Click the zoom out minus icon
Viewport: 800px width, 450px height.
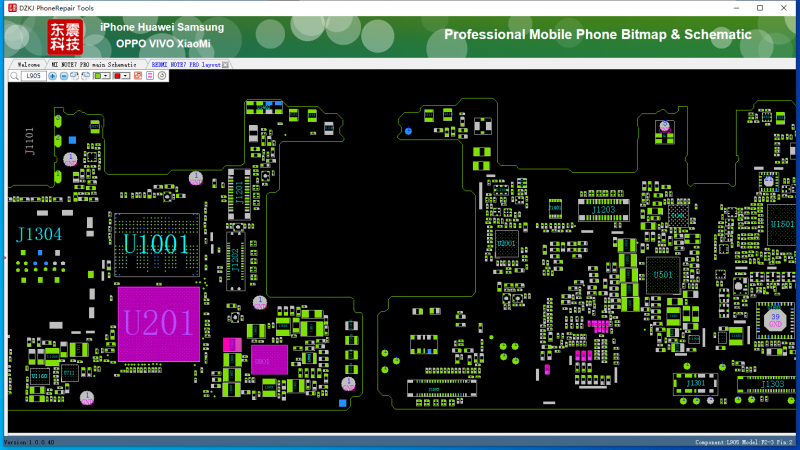click(x=63, y=76)
